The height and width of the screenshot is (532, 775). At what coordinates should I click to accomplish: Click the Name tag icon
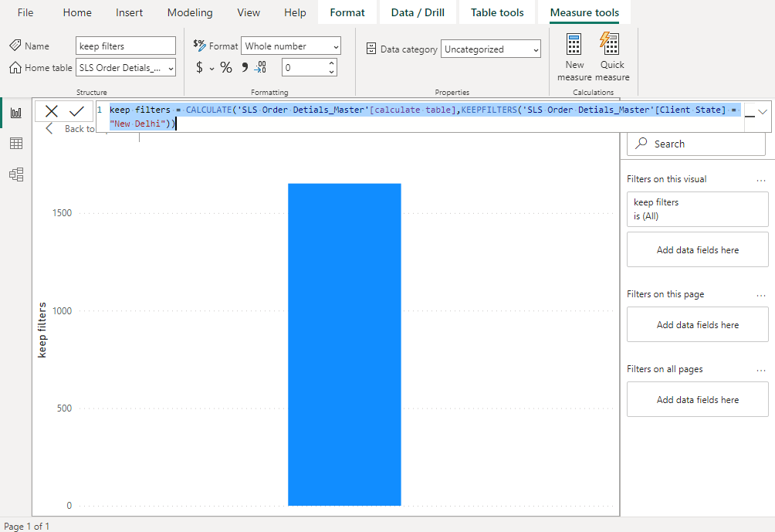tap(15, 46)
